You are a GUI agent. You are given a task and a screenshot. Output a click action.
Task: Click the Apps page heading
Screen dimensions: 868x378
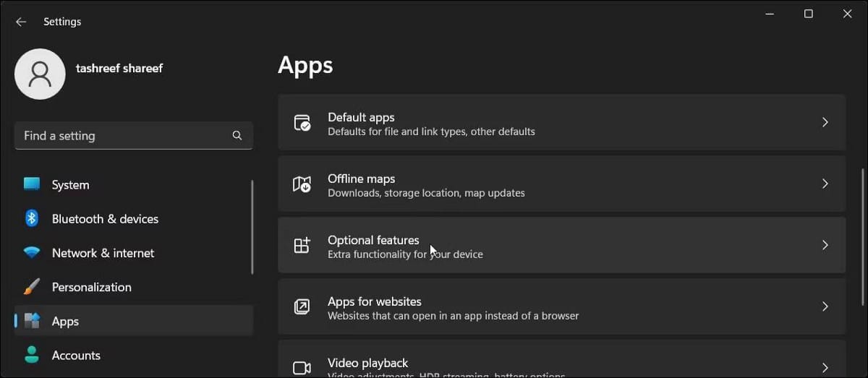tap(305, 66)
